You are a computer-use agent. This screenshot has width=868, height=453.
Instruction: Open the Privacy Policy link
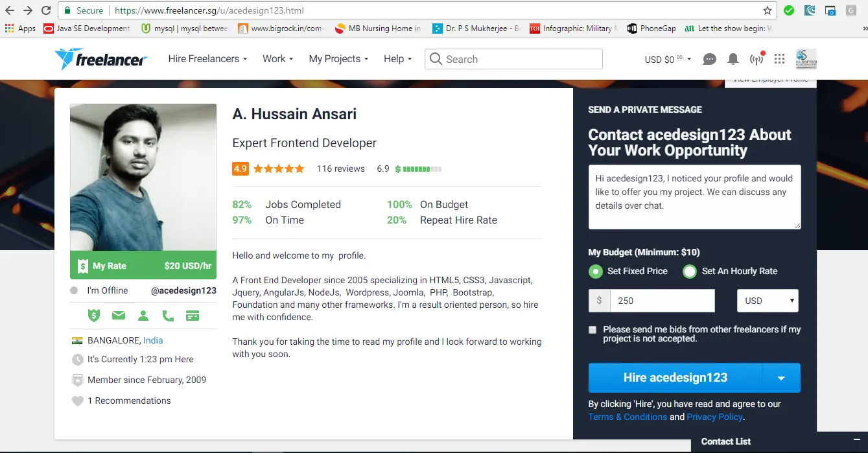(715, 417)
